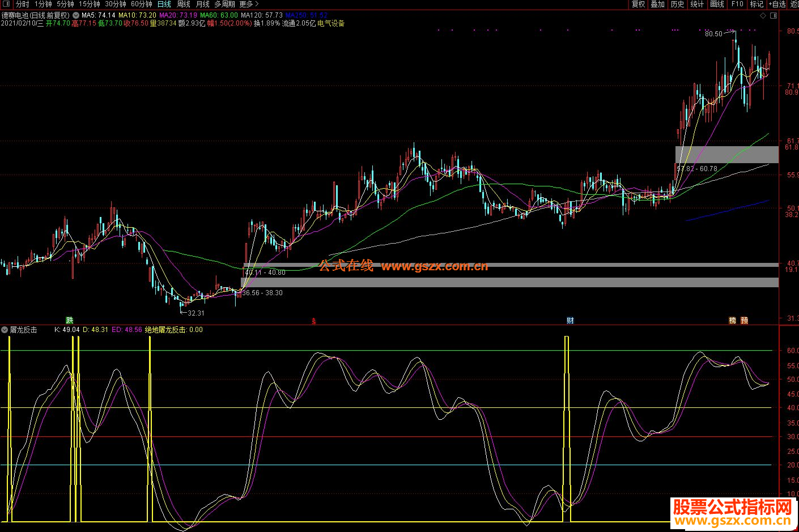Click the diamond icon above price axis
This screenshot has height=532, width=799.
(x=763, y=16)
